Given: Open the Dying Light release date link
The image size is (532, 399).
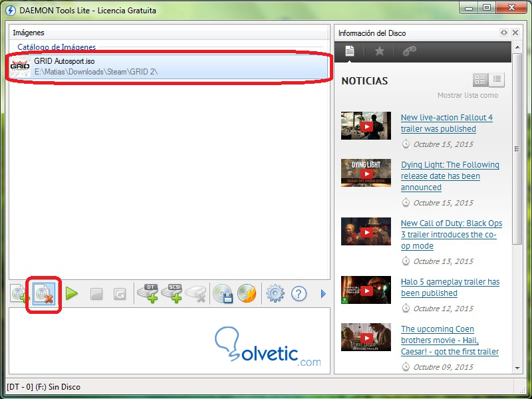Looking at the screenshot, I should click(450, 176).
